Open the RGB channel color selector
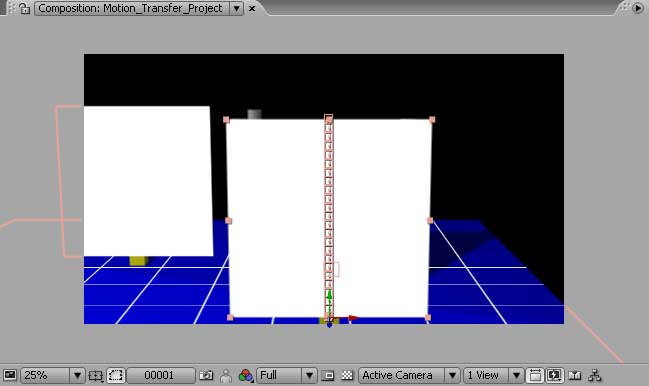The image size is (649, 386). (x=246, y=376)
